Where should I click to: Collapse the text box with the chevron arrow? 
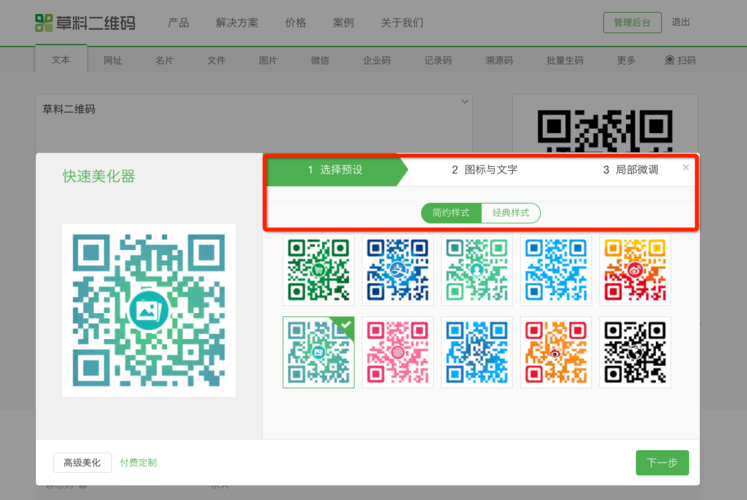pyautogui.click(x=465, y=101)
